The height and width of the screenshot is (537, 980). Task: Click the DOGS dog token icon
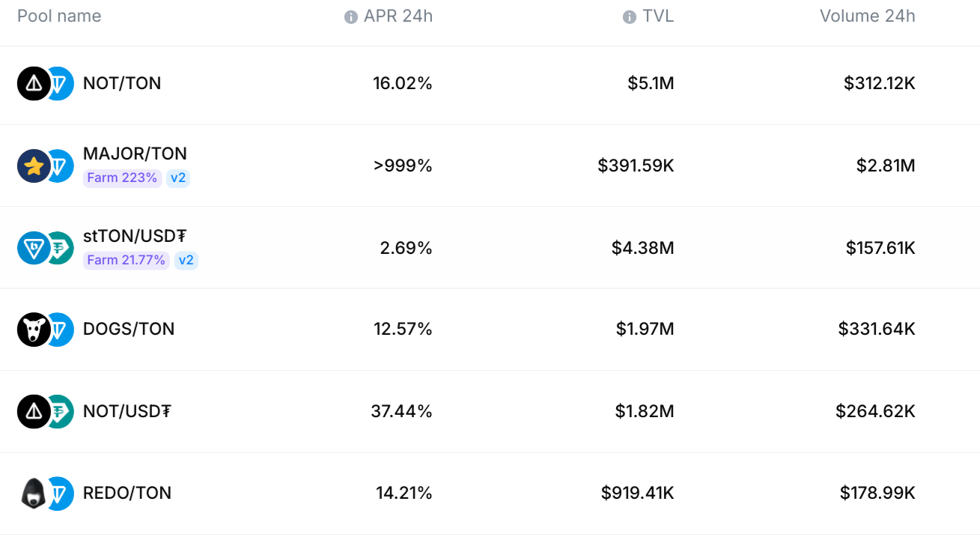[34, 330]
